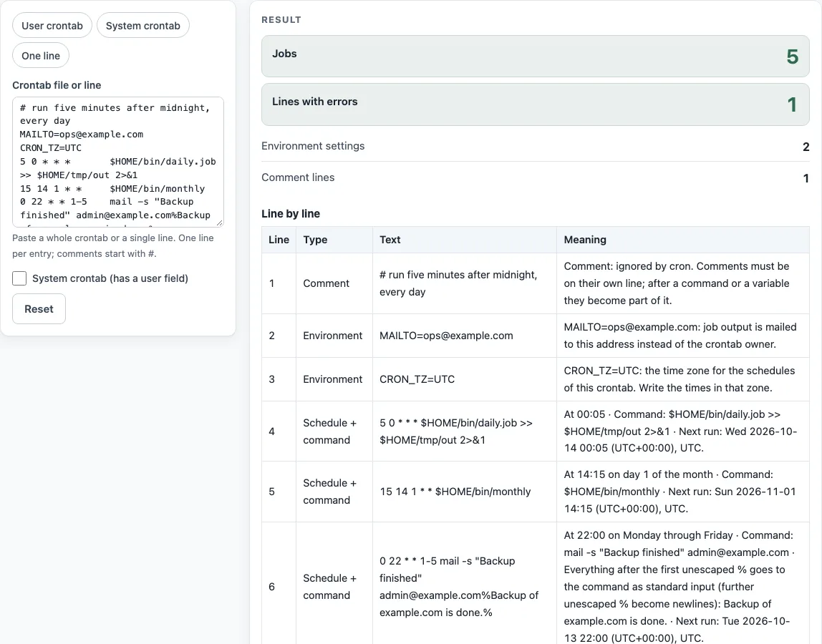Click the 'At 14:15 on day 1' meaning cell
The height and width of the screenshot is (644, 822).
[x=682, y=492]
